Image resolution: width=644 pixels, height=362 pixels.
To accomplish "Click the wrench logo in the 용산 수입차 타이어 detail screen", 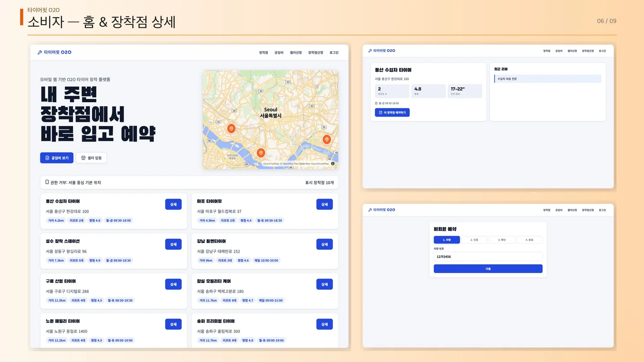I will 370,51.
